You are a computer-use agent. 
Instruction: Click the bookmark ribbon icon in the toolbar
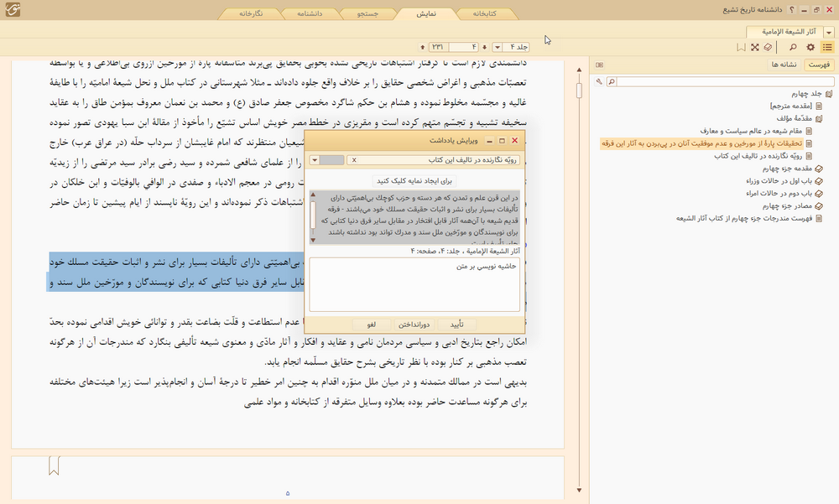tap(741, 48)
